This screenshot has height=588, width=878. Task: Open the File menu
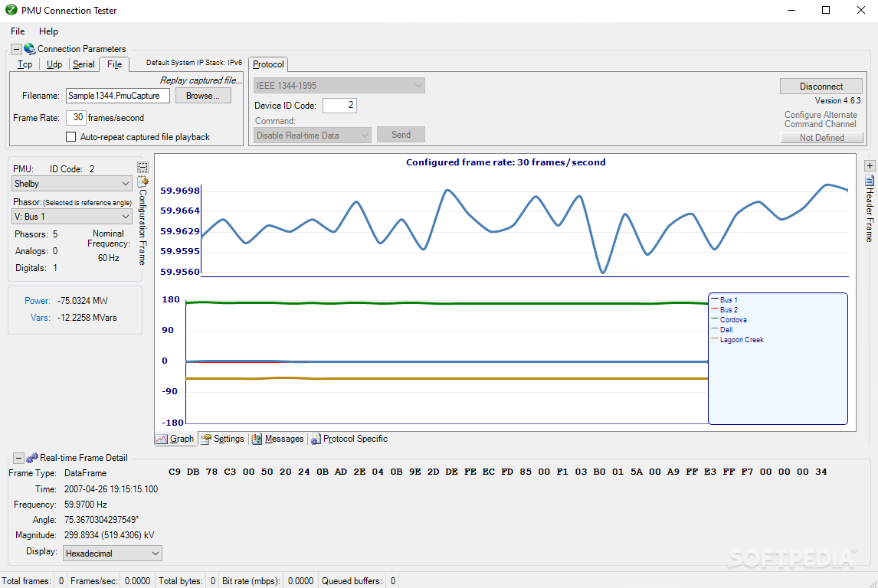(x=18, y=31)
